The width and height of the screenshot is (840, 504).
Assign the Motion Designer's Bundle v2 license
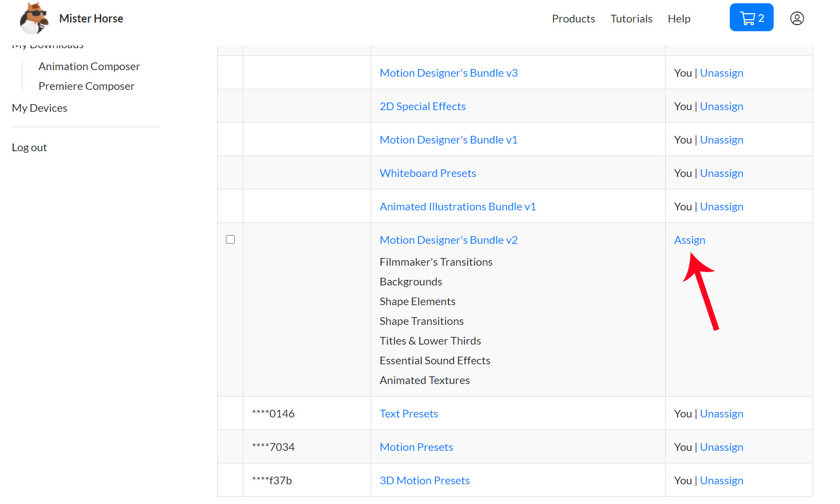tap(689, 240)
